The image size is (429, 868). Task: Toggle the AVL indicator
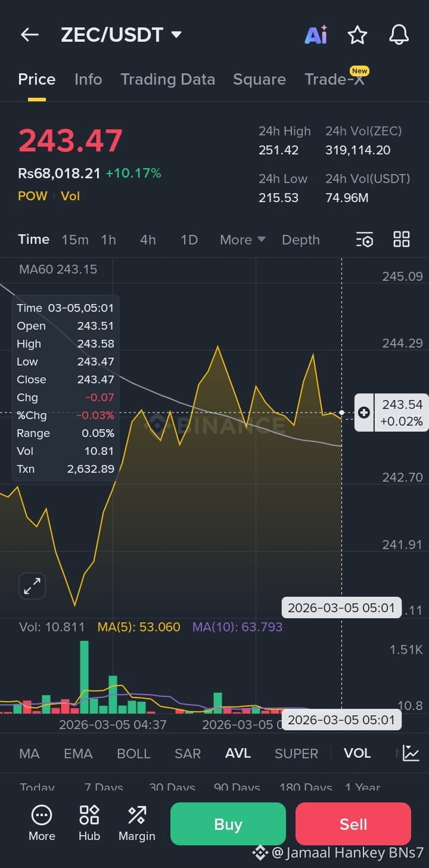click(238, 753)
